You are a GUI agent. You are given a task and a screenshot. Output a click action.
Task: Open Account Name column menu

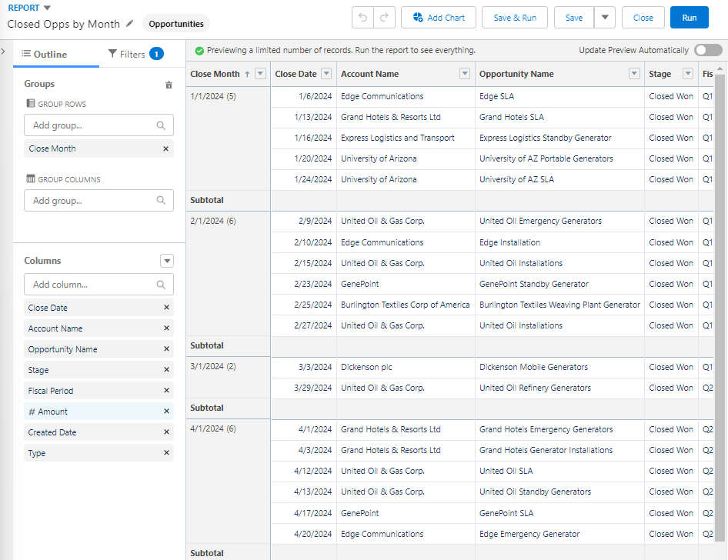point(465,74)
